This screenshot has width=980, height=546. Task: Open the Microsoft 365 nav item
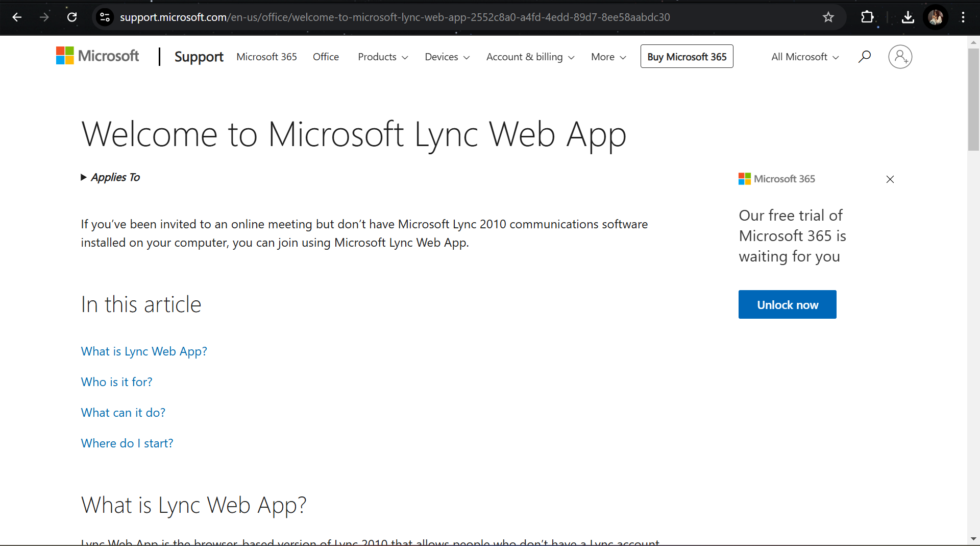tap(266, 57)
